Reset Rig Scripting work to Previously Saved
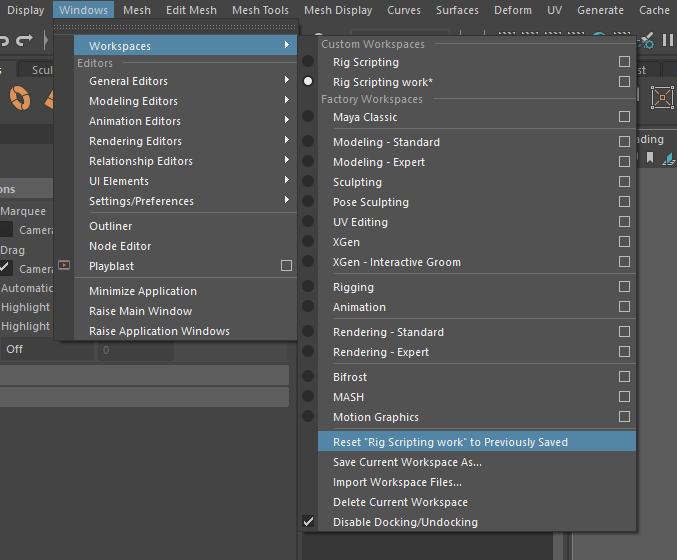This screenshot has width=677, height=560. click(x=477, y=442)
